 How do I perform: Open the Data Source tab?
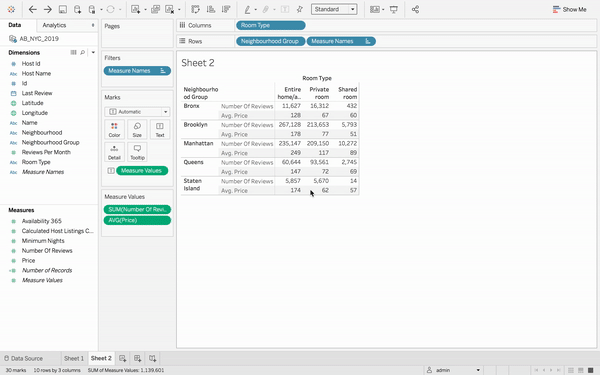[23, 359]
